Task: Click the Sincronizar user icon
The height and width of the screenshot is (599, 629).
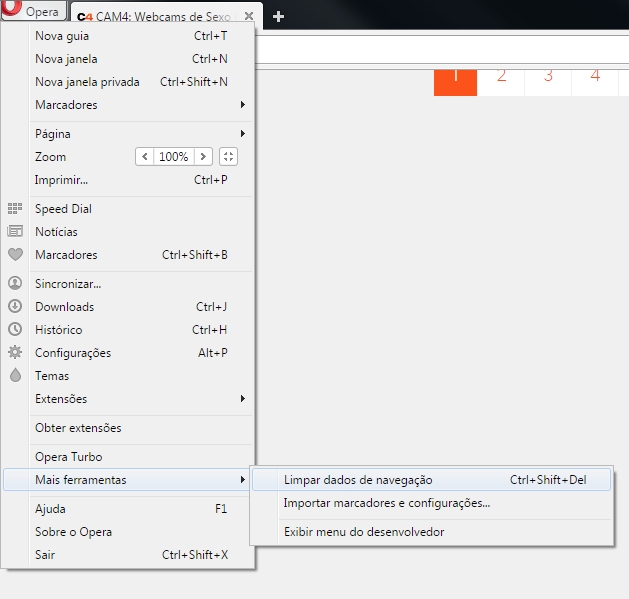Action: tap(15, 283)
